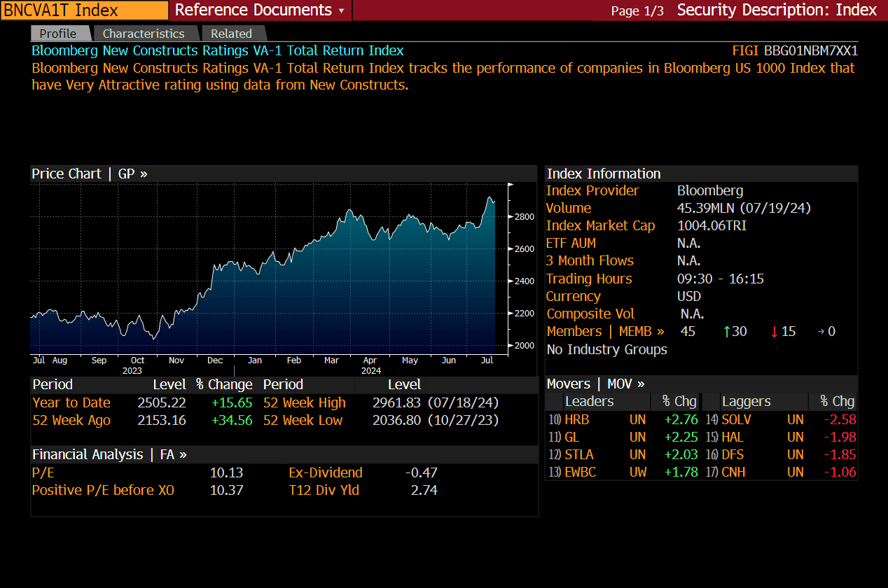This screenshot has width=888, height=588.
Task: Click Positive P/E before XO label
Action: point(103,490)
